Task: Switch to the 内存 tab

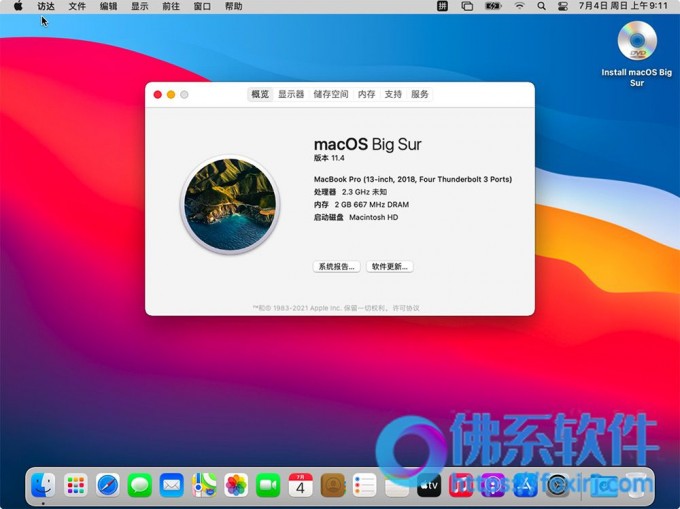Action: click(x=366, y=94)
